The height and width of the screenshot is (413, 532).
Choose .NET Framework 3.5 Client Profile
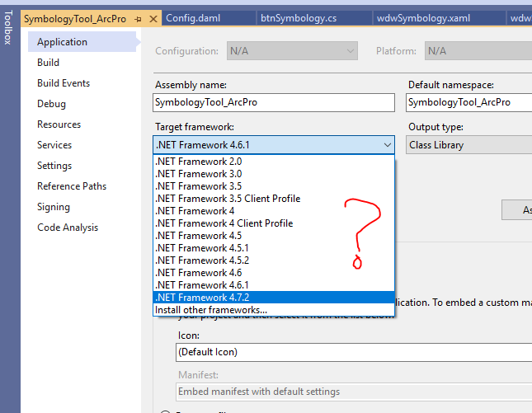274,199
